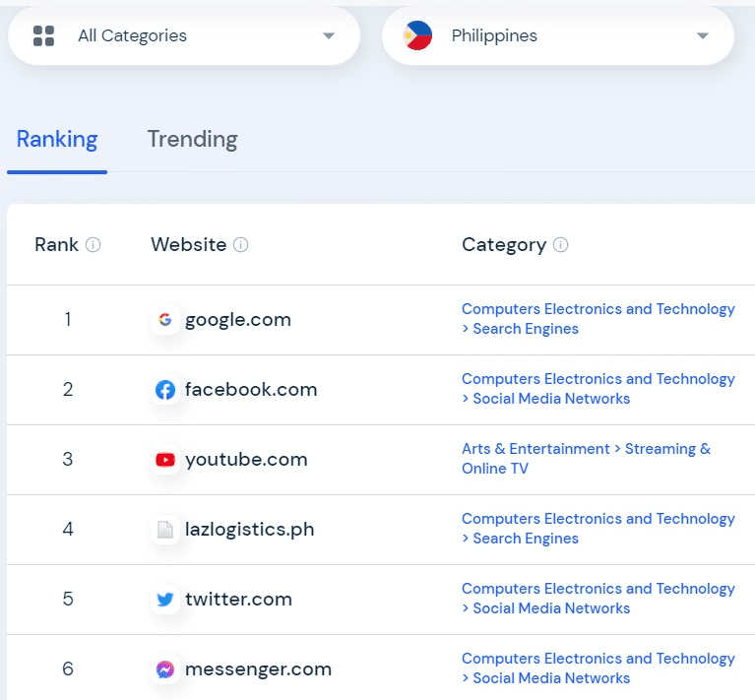This screenshot has height=700, width=755.
Task: Open messenger.com's Social Media Networks category
Action: [x=598, y=668]
